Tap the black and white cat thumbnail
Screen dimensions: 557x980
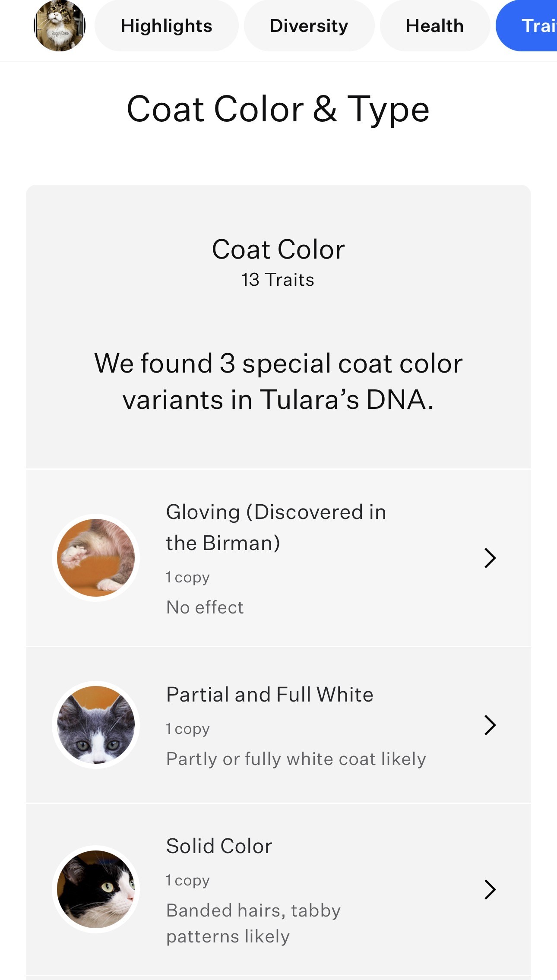pos(96,889)
